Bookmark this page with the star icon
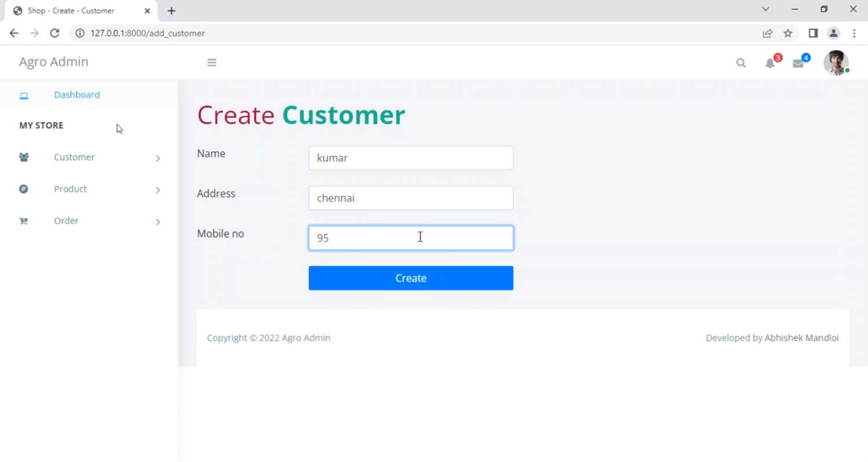The height and width of the screenshot is (462, 868). pyautogui.click(x=788, y=33)
